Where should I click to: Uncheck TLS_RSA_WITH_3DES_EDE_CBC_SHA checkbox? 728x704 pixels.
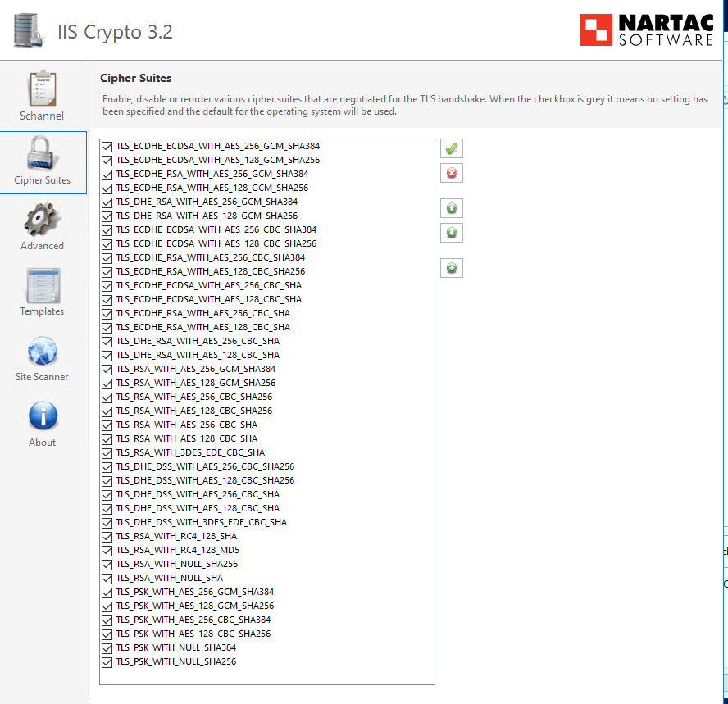point(107,452)
